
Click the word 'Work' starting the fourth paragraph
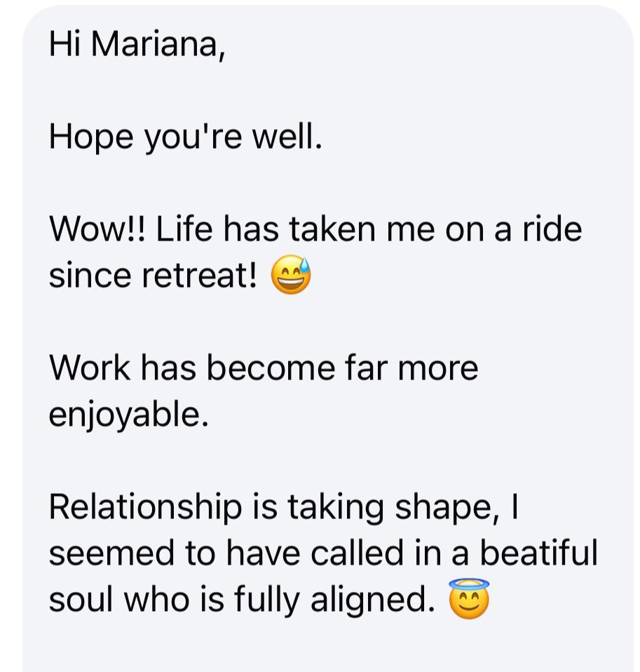(x=90, y=368)
